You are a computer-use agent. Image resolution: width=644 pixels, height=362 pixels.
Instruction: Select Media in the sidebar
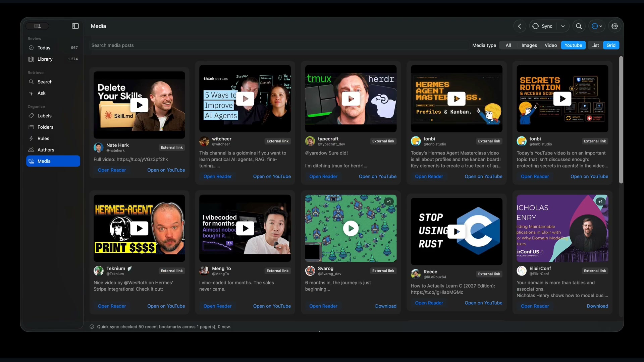coord(53,161)
